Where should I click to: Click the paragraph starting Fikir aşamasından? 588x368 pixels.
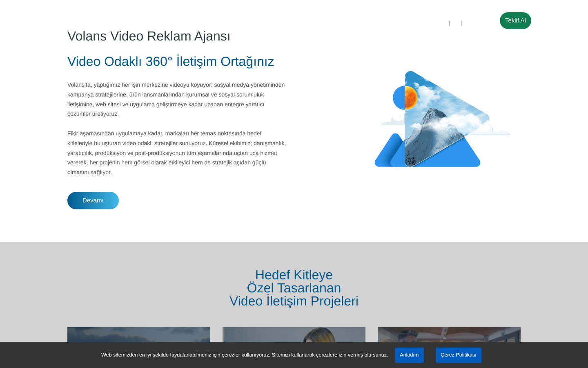pos(177,153)
